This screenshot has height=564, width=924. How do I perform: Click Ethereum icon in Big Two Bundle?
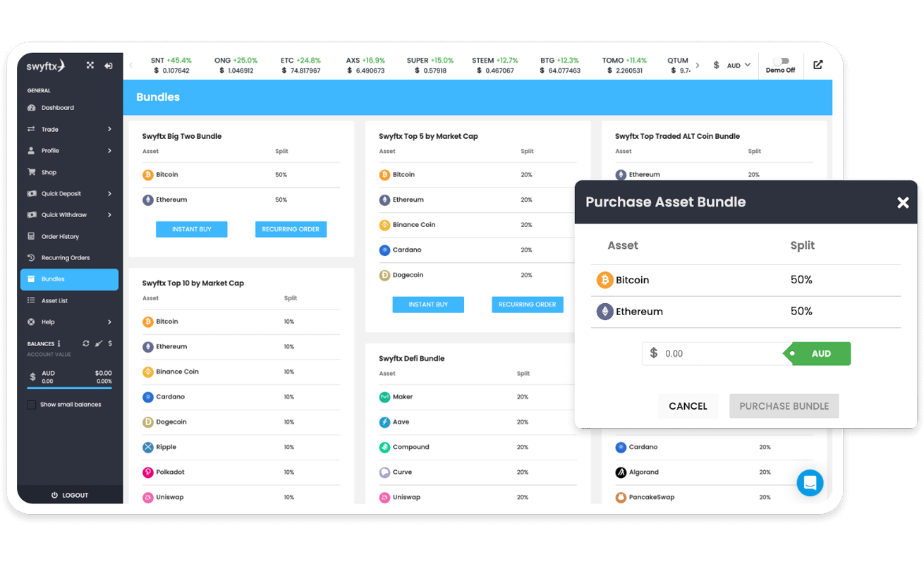(148, 200)
